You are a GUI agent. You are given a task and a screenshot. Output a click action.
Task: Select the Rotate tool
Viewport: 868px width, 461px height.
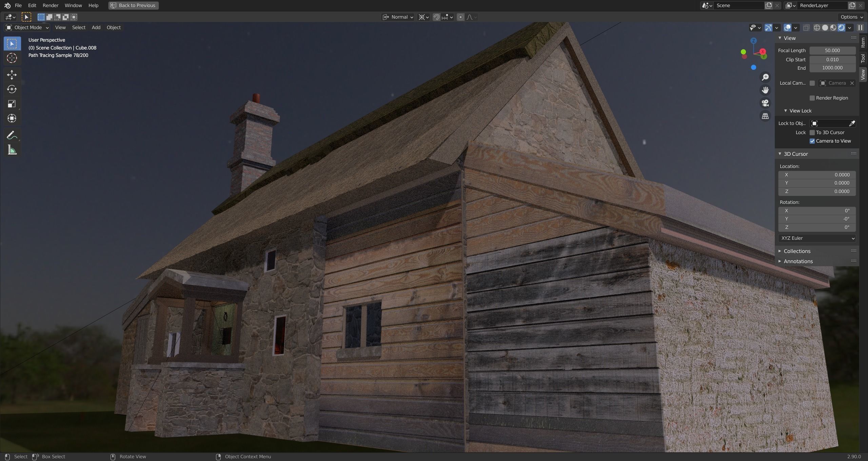coord(12,89)
